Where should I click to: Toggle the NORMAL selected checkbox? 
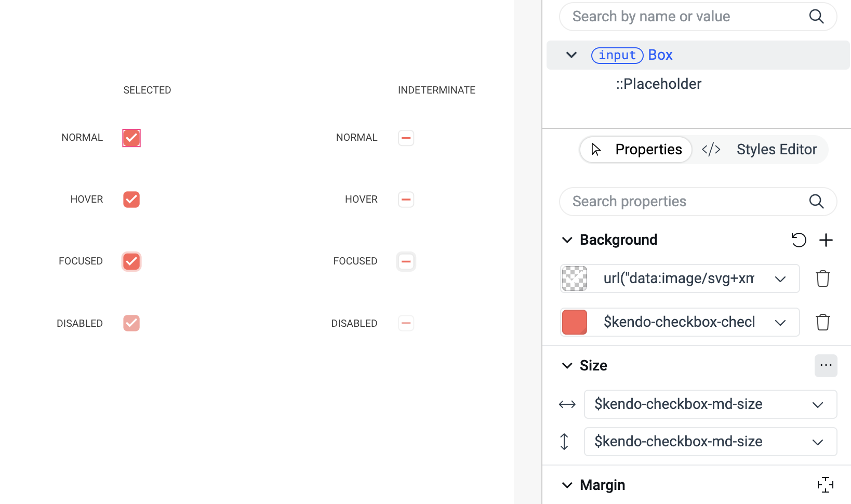[x=131, y=138]
